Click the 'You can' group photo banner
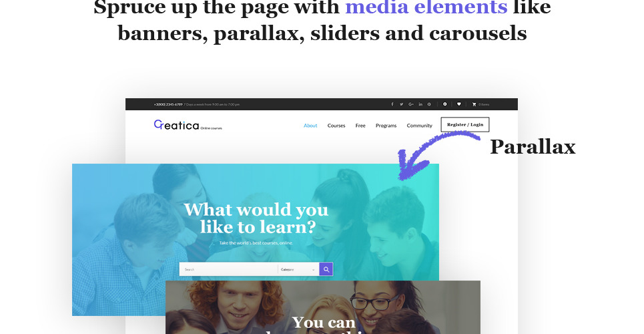The width and height of the screenshot is (644, 334). click(323, 307)
